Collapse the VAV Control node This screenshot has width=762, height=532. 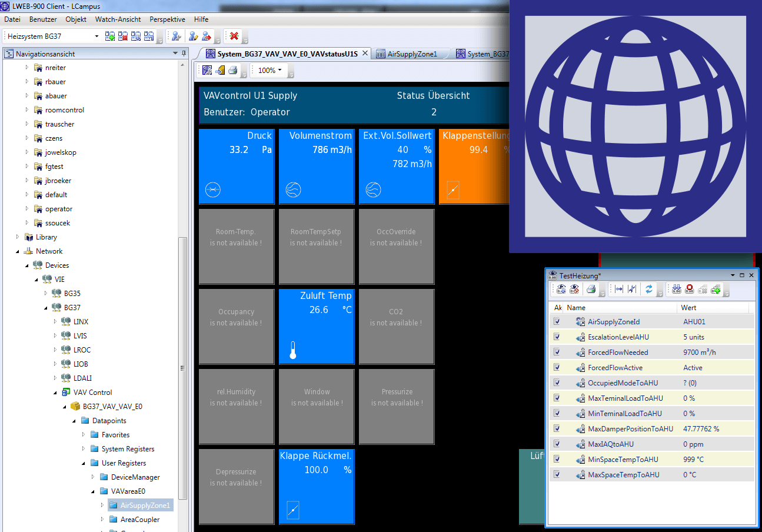(x=55, y=393)
